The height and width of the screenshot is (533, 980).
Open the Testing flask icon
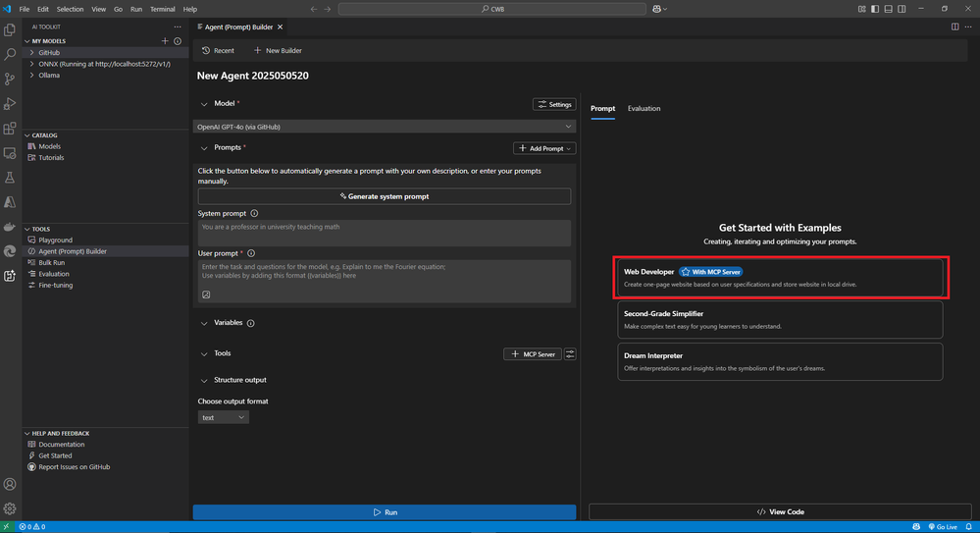pyautogui.click(x=10, y=178)
